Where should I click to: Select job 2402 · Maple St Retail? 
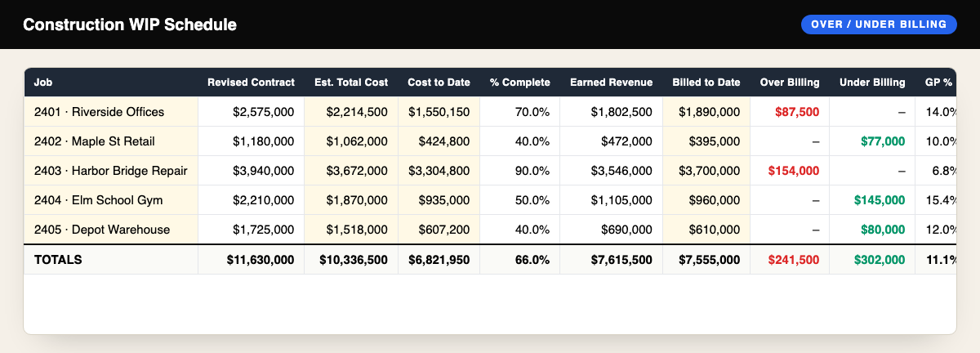click(x=111, y=141)
